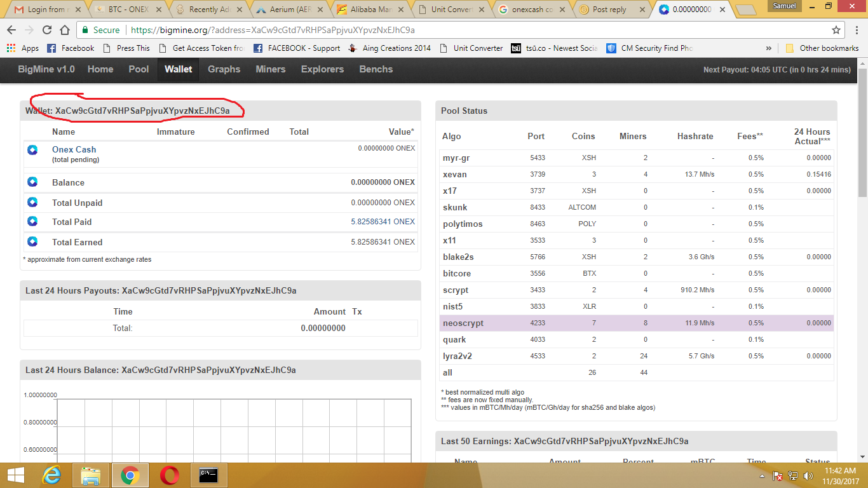Open Unit Converter bookmark
Viewport: 868px width, 488px height.
pos(471,48)
